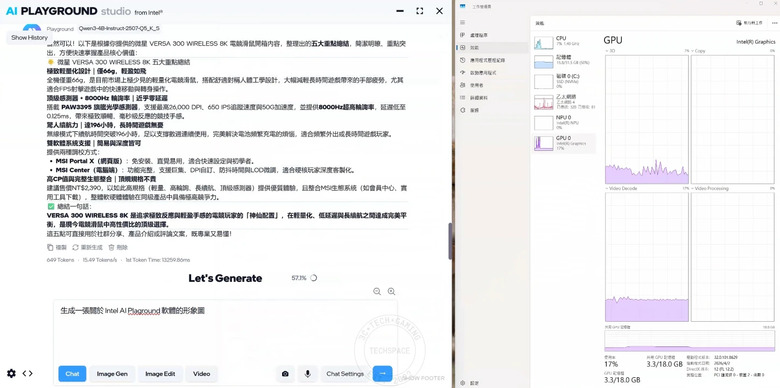Delete the chat response (刪除)
This screenshot has height=388, width=780.
(x=118, y=247)
